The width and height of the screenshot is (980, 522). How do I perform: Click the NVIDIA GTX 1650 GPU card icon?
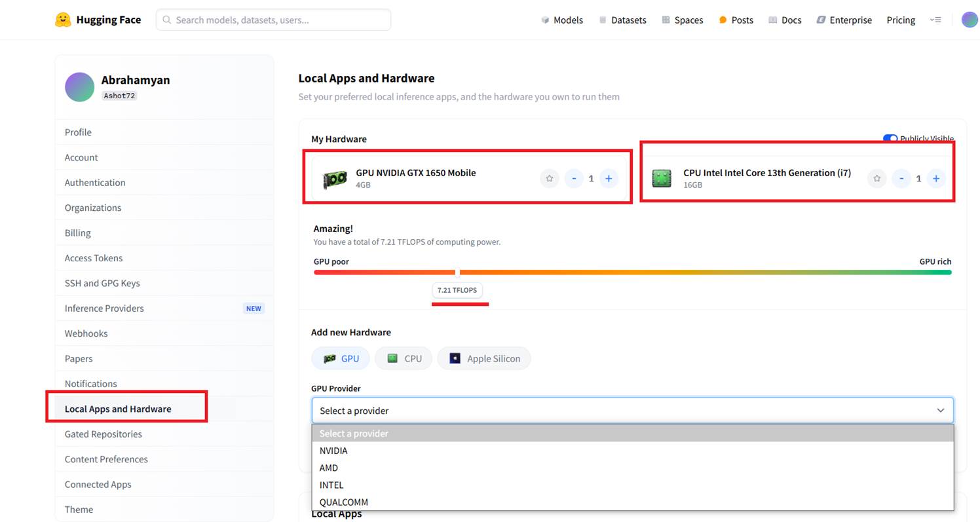pyautogui.click(x=335, y=179)
